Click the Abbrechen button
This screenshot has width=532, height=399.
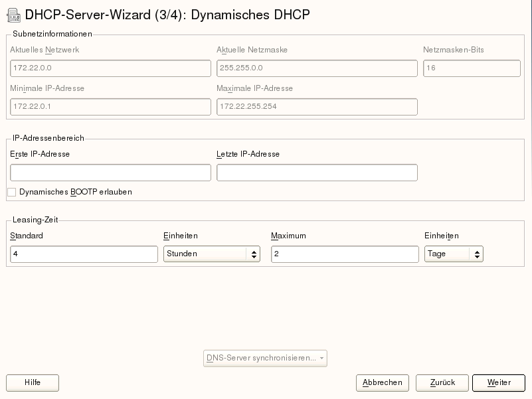tap(383, 383)
